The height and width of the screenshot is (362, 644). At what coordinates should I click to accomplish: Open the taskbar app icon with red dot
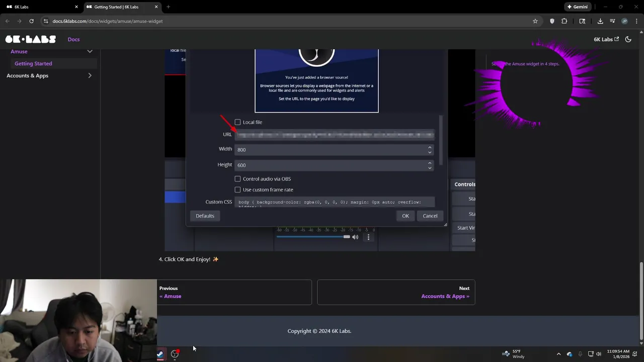tap(175, 354)
